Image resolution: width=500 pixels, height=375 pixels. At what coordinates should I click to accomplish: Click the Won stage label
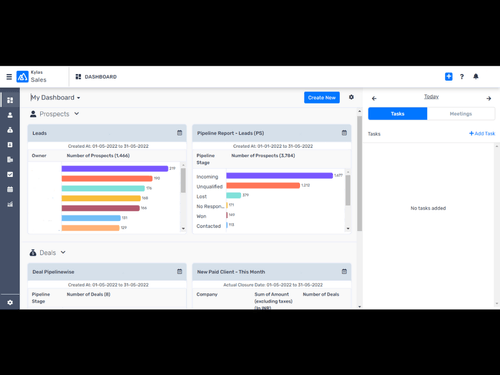click(x=201, y=216)
